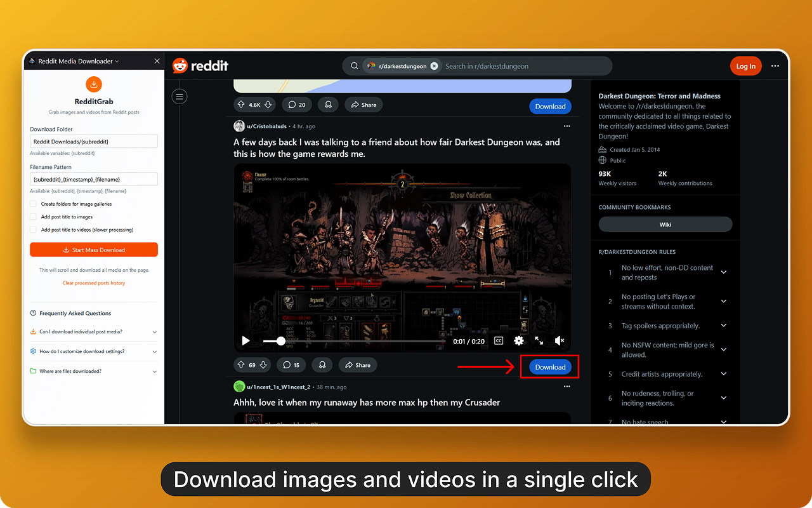Image resolution: width=812 pixels, height=508 pixels.
Task: Open the 20 comments on the top post
Action: (296, 105)
